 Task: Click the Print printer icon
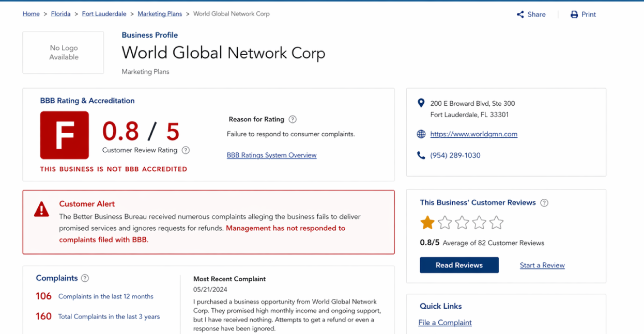574,14
